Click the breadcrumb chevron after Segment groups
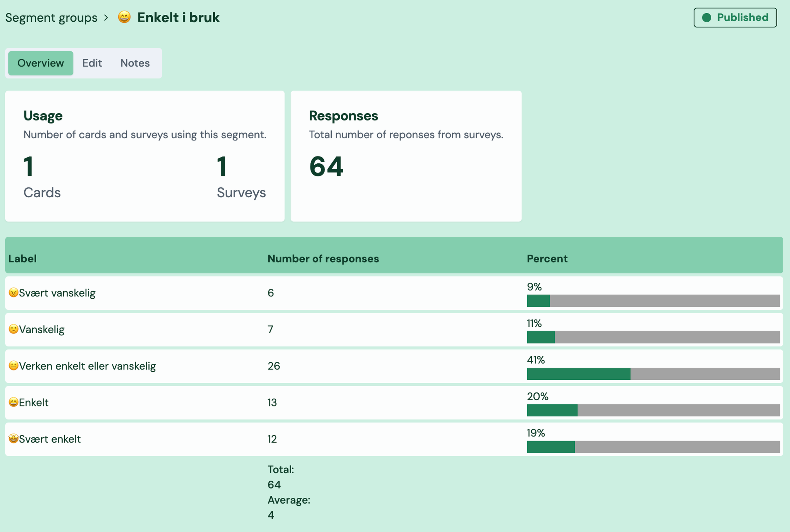Viewport: 790px width, 532px height. (106, 18)
